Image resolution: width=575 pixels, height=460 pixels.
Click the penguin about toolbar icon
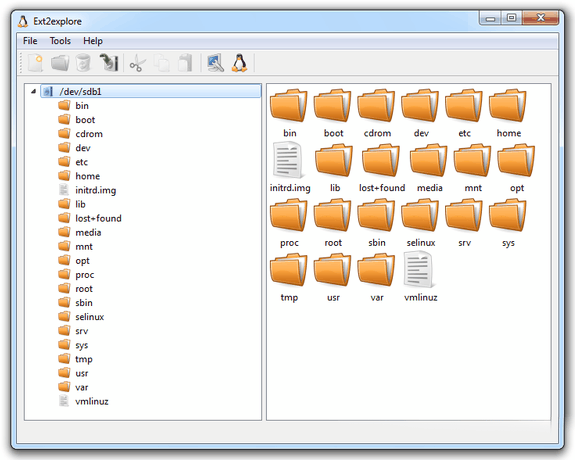tap(239, 63)
